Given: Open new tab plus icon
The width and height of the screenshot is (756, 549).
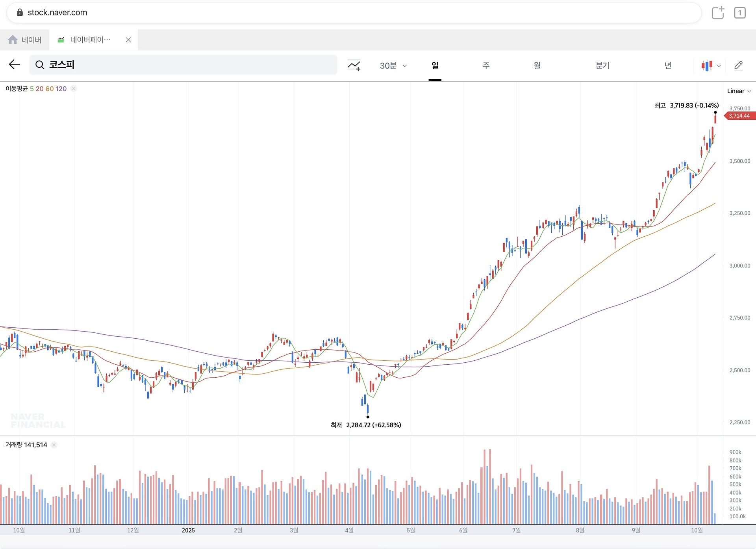Looking at the screenshot, I should point(718,13).
